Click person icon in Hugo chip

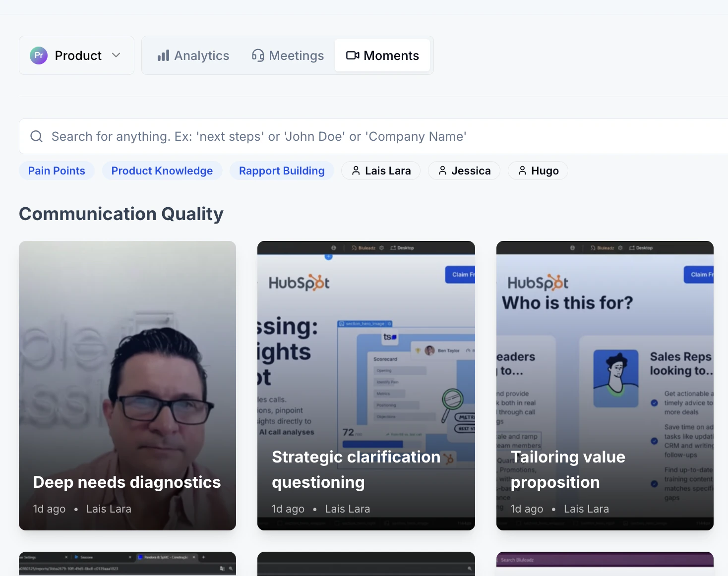tap(522, 171)
